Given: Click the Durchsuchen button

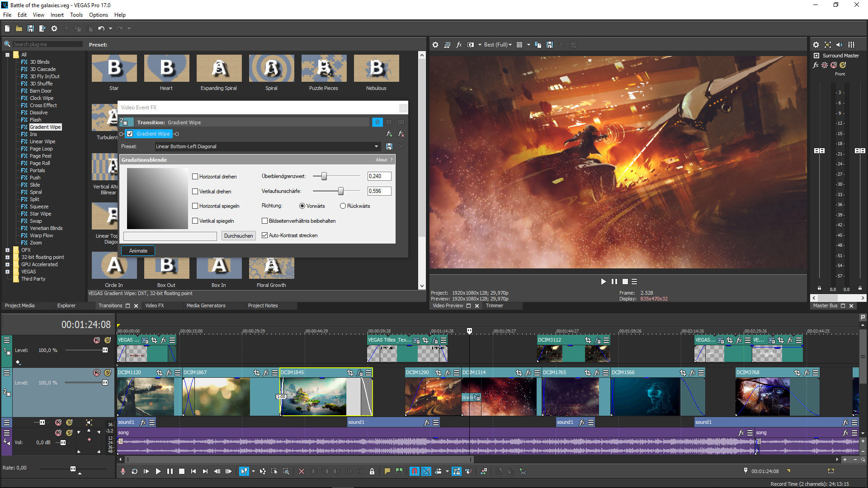Looking at the screenshot, I should (238, 235).
